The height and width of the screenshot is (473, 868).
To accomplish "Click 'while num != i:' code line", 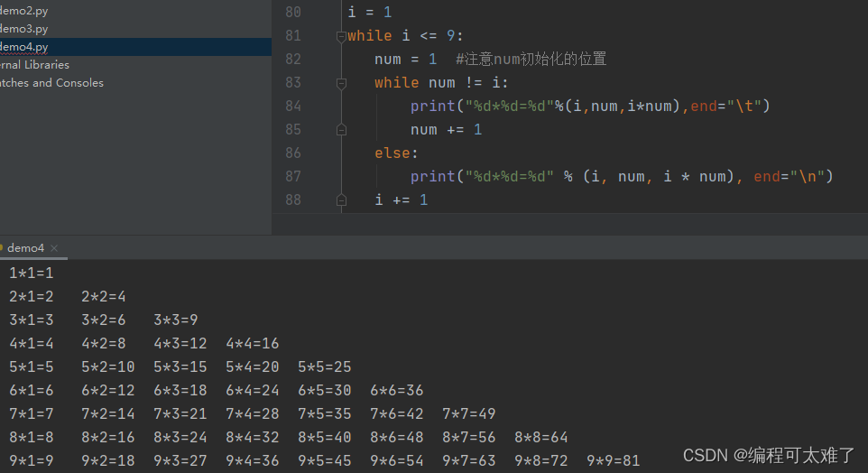I will (x=441, y=82).
